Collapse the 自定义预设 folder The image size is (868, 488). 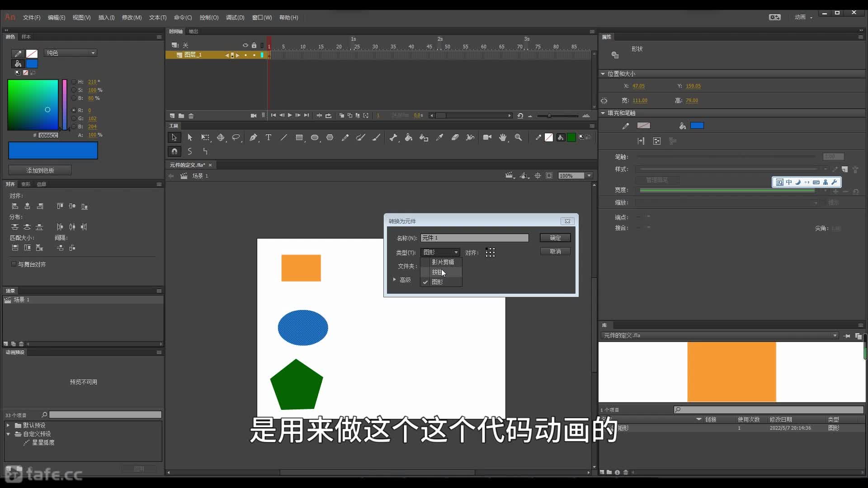8,434
